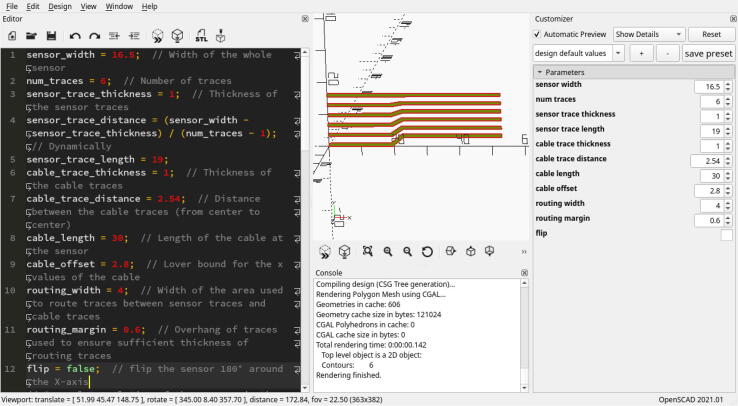Screen dimensions: 738x406
Task: Click the console scrollbar down arrow
Action: pyautogui.click(x=524, y=388)
